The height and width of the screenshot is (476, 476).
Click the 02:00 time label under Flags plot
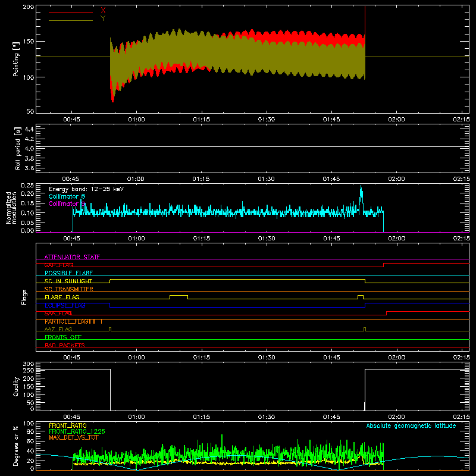(396, 358)
